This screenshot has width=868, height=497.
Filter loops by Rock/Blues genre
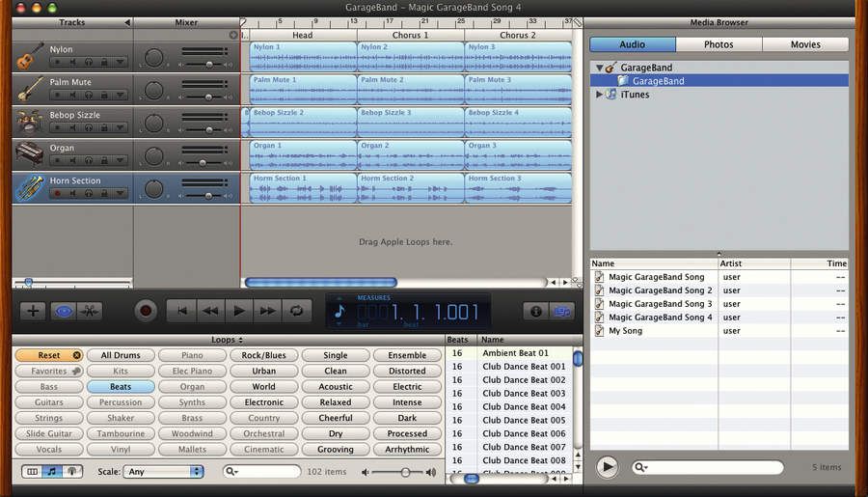[264, 355]
